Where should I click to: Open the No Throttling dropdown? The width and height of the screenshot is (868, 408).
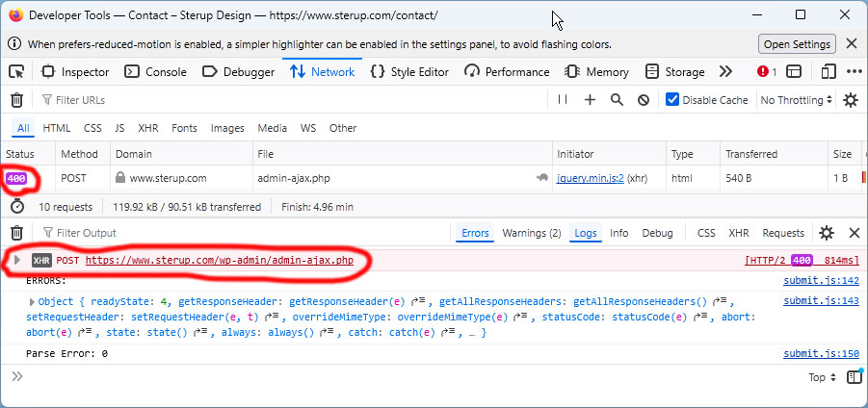pyautogui.click(x=796, y=100)
